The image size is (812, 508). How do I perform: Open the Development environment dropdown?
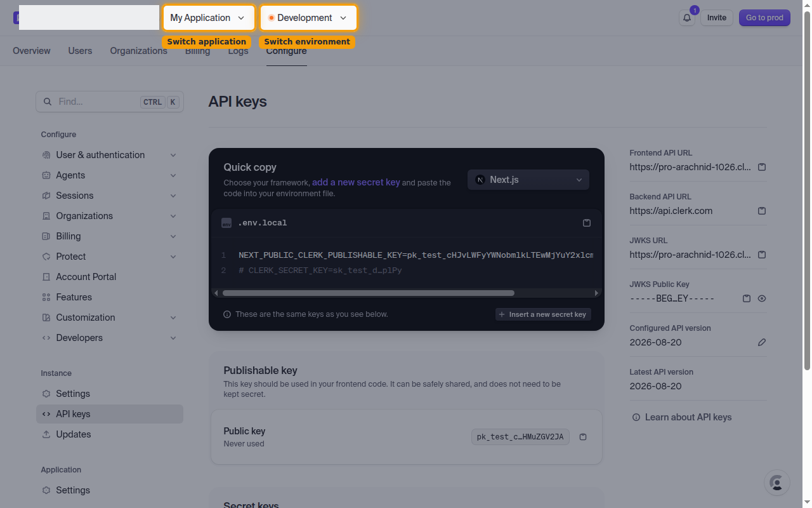(x=308, y=18)
